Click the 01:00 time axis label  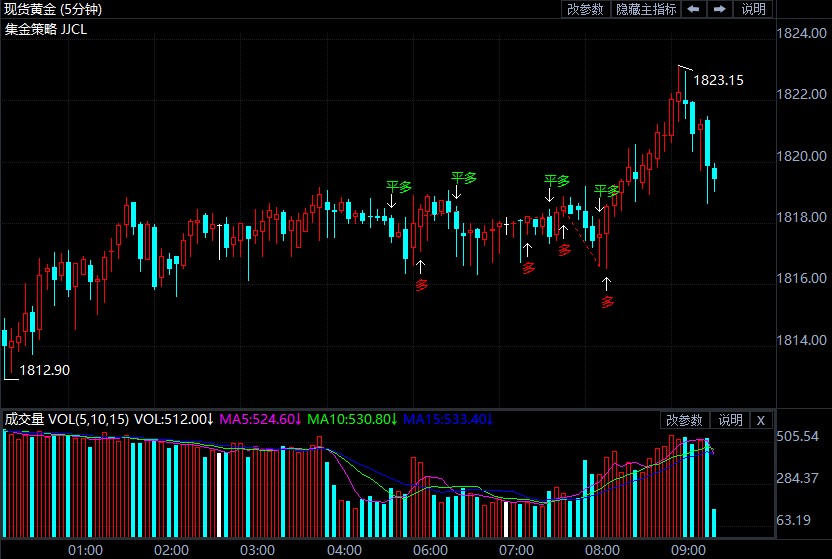(x=85, y=550)
